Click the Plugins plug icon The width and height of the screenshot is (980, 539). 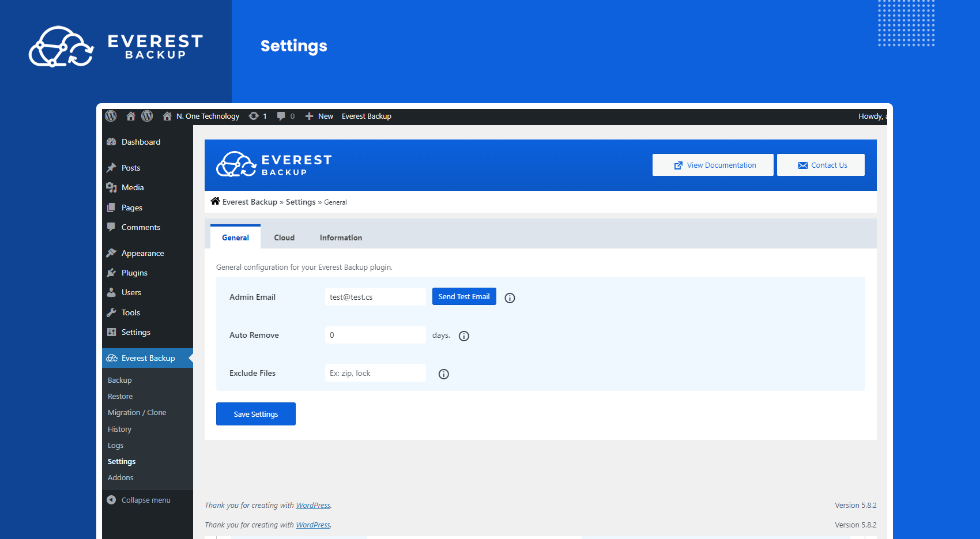coord(111,273)
